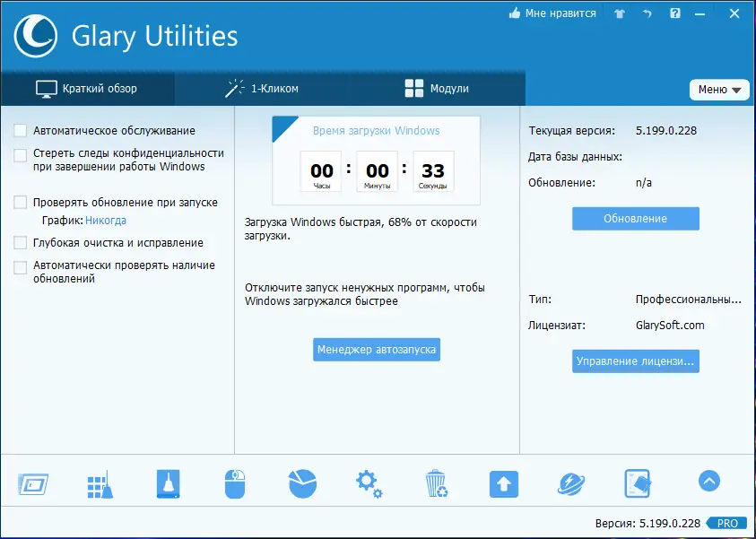The height and width of the screenshot is (539, 756).
Task: Open the skins/themes shirt icon in title bar
Action: (618, 13)
